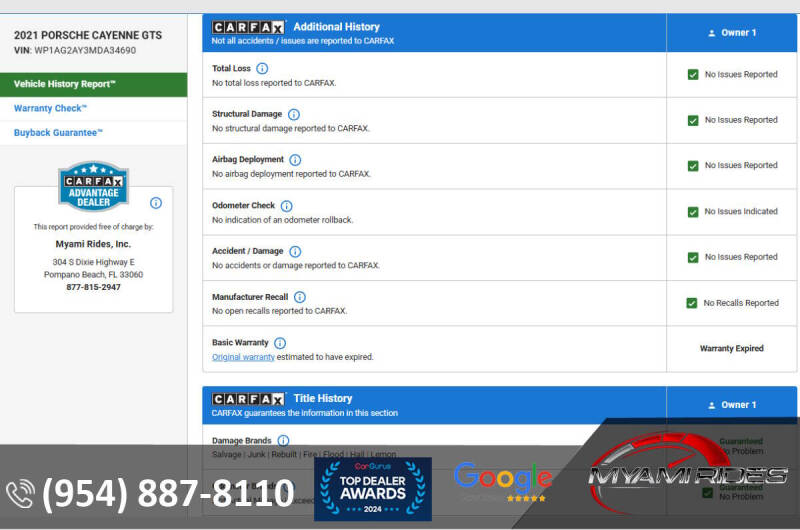Viewport: 800px width, 530px height.
Task: Click No Recalls Reported green checkmark
Action: click(691, 303)
